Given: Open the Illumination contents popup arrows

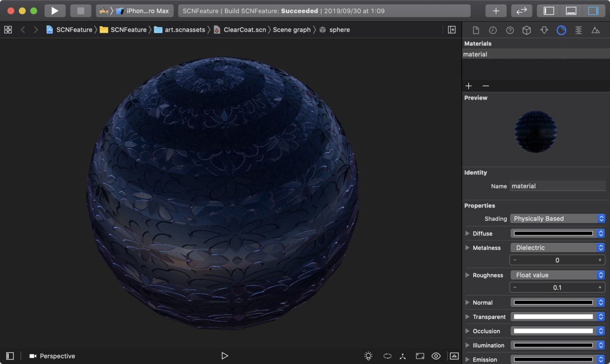Looking at the screenshot, I should [x=601, y=345].
